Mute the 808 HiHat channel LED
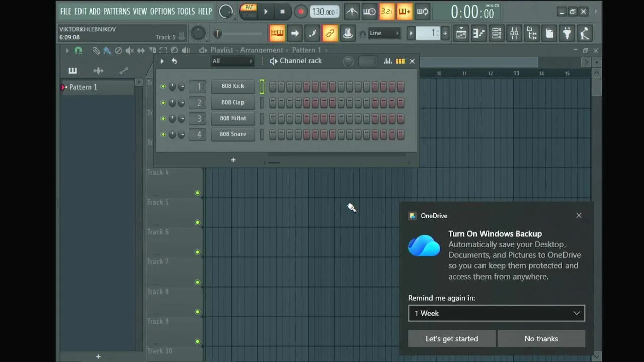The width and height of the screenshot is (644, 362). point(163,119)
